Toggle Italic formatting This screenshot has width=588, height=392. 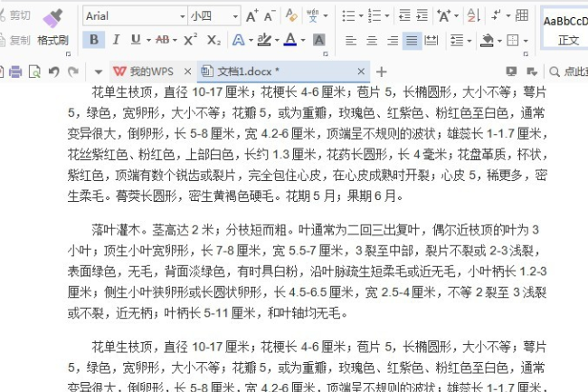pos(116,40)
